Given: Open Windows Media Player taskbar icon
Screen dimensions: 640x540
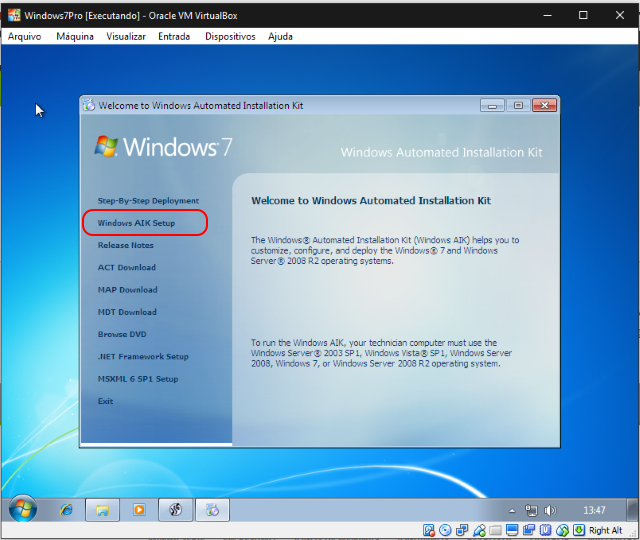Looking at the screenshot, I should coord(139,510).
